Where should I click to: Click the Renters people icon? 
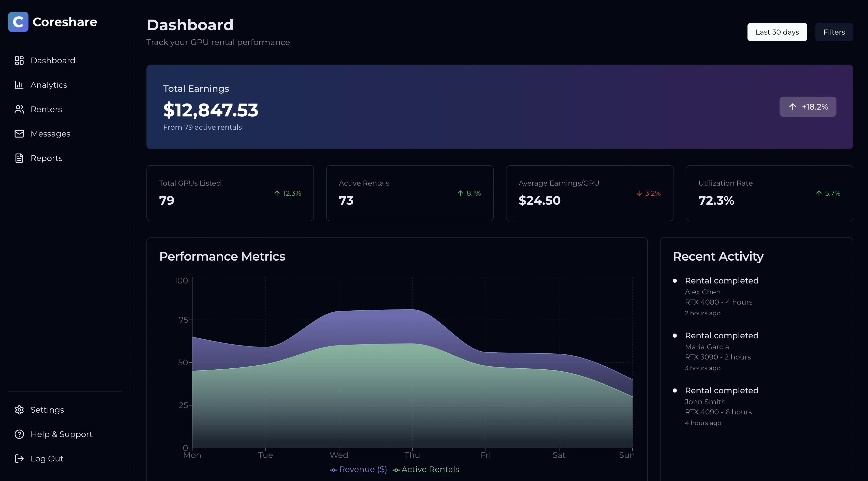tap(19, 110)
